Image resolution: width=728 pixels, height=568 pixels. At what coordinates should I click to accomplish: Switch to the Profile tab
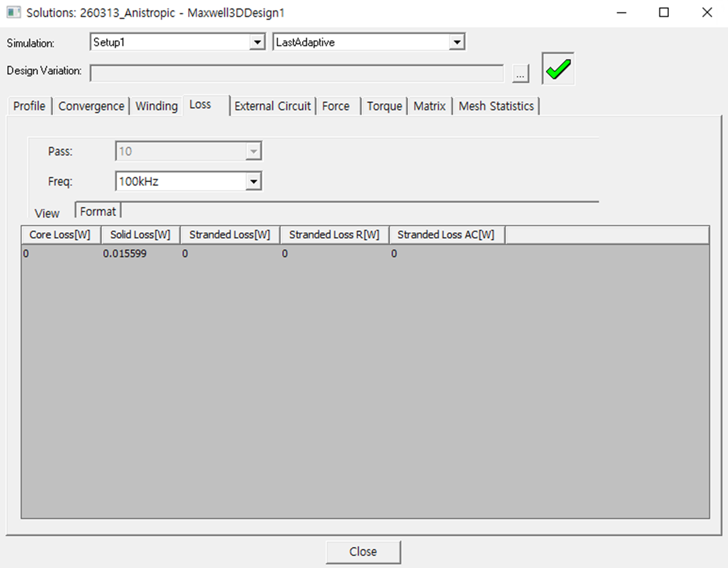(x=30, y=106)
